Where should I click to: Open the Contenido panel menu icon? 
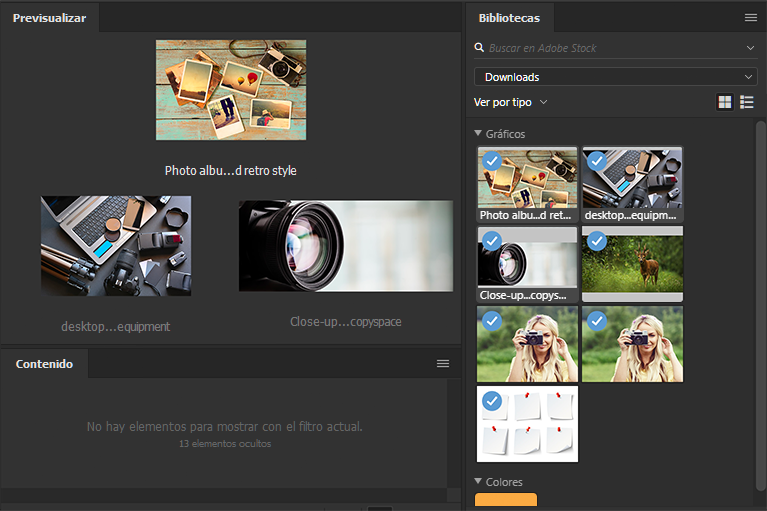(x=443, y=363)
